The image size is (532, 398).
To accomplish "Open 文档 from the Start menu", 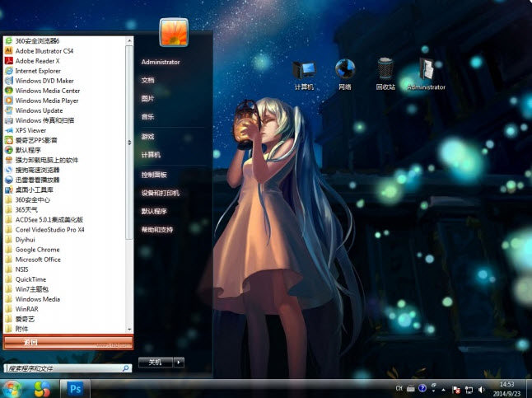I will coord(147,80).
